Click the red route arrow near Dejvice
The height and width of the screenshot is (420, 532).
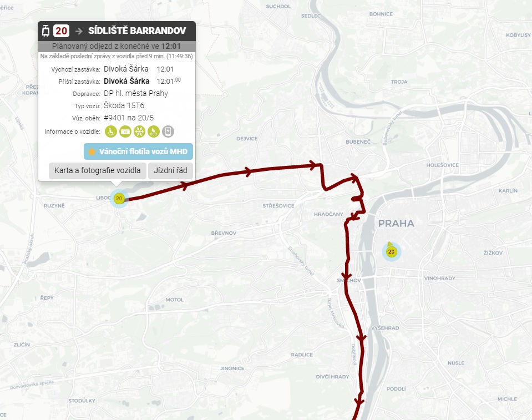pos(249,171)
